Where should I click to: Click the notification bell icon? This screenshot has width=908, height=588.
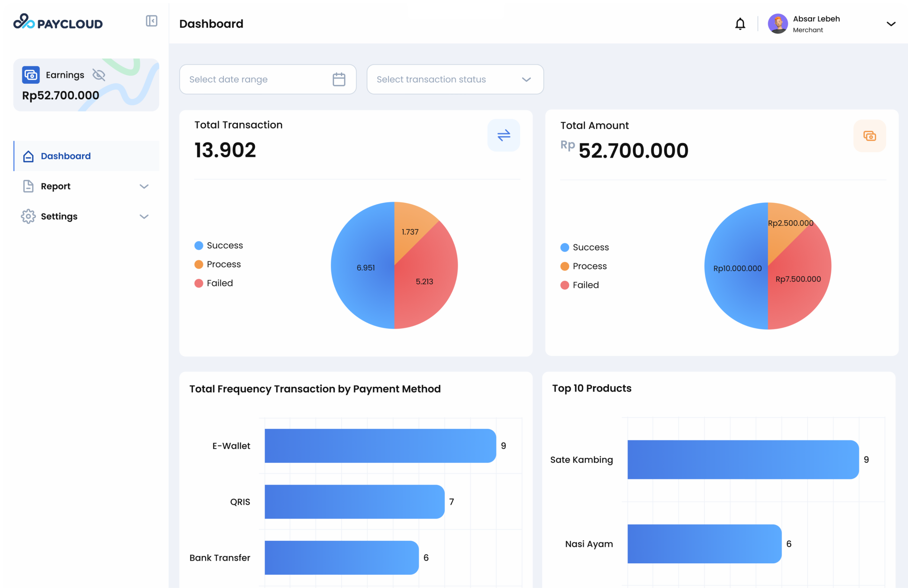[x=740, y=24]
